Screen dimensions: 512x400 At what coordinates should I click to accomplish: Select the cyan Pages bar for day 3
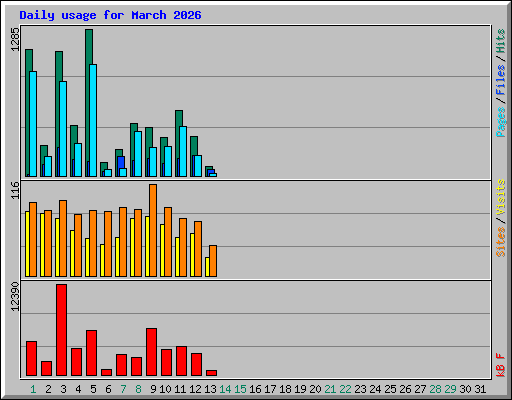63,129
